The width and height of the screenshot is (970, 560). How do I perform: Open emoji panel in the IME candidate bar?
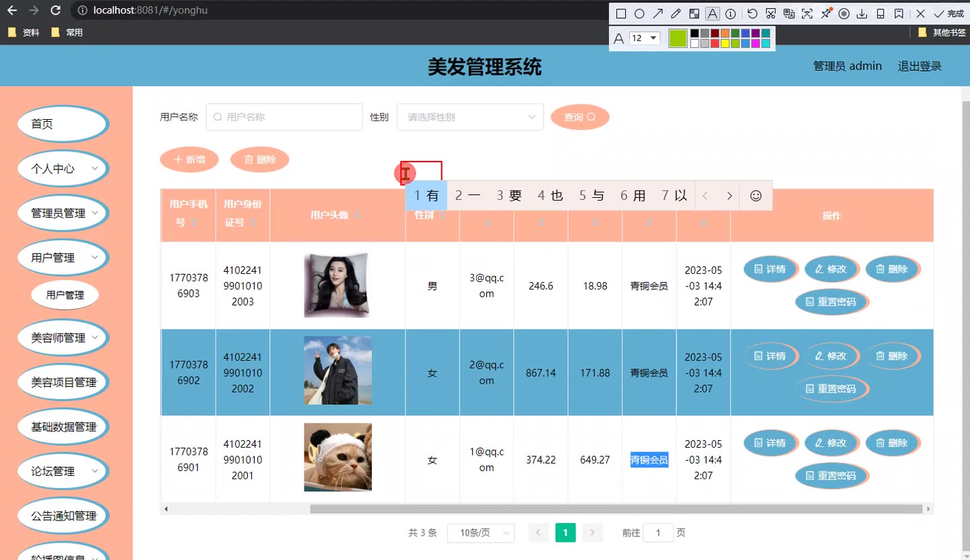pyautogui.click(x=756, y=196)
